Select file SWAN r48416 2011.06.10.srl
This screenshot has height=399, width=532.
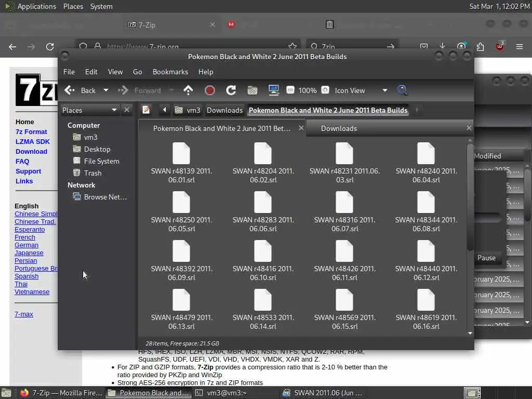coord(263,261)
